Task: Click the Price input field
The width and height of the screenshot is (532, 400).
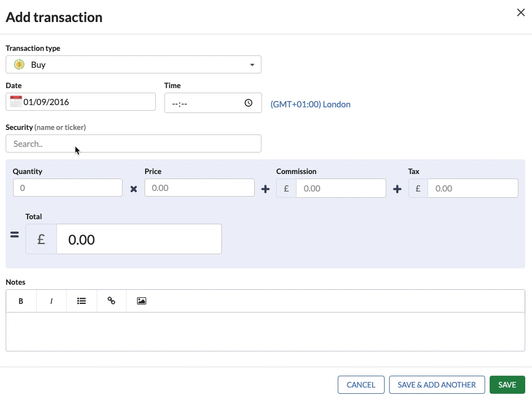Action: point(199,188)
